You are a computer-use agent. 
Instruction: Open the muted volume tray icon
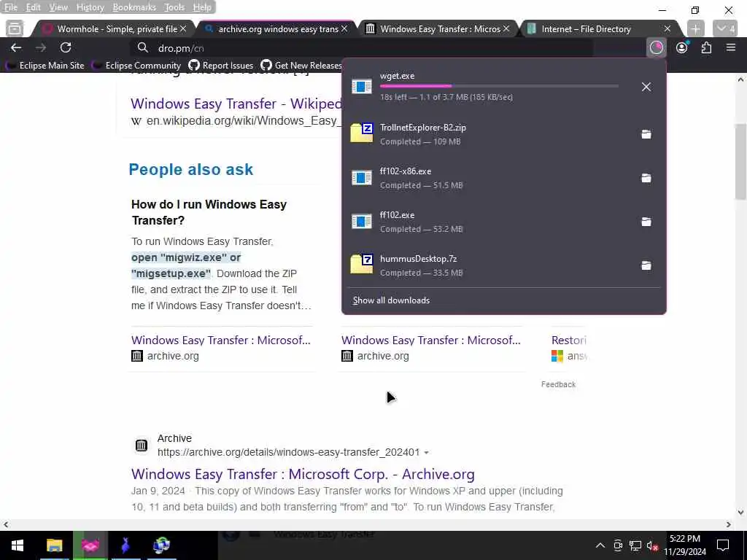pyautogui.click(x=652, y=545)
